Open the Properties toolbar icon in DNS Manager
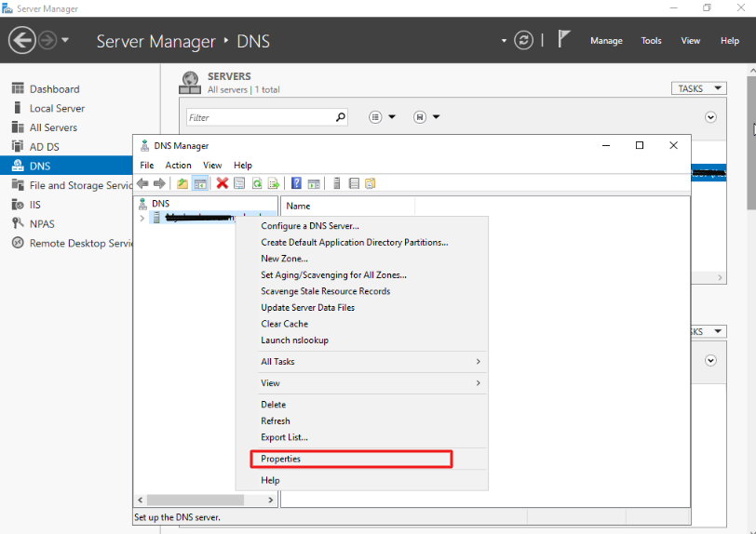The height and width of the screenshot is (534, 756). 239,183
